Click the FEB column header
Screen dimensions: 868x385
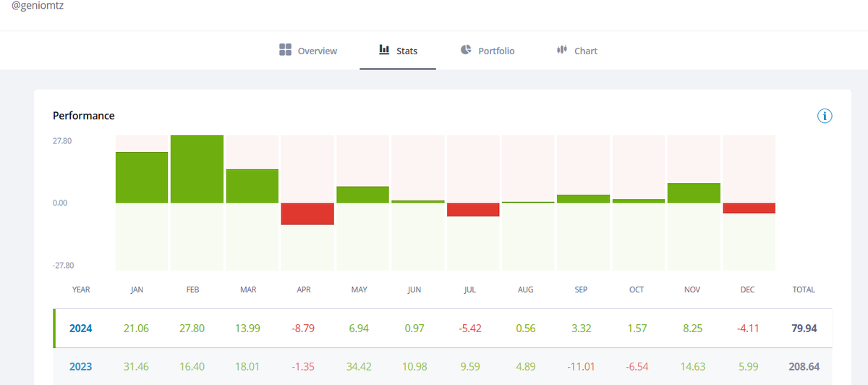(192, 289)
